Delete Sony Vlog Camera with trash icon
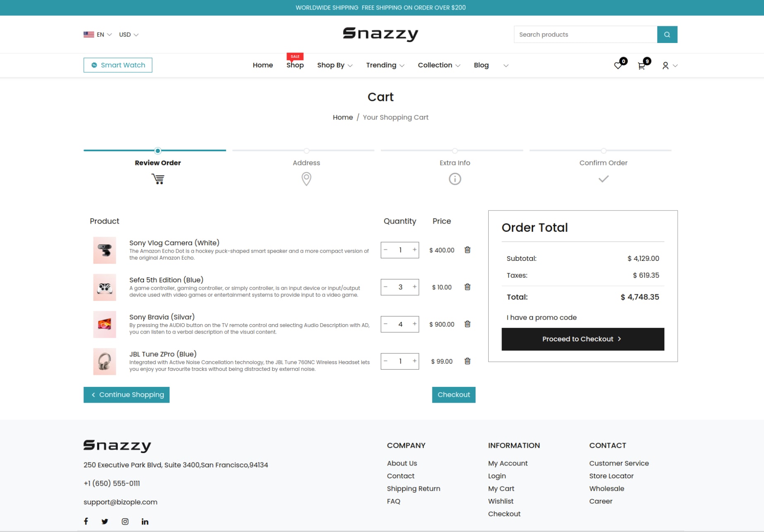 click(467, 250)
